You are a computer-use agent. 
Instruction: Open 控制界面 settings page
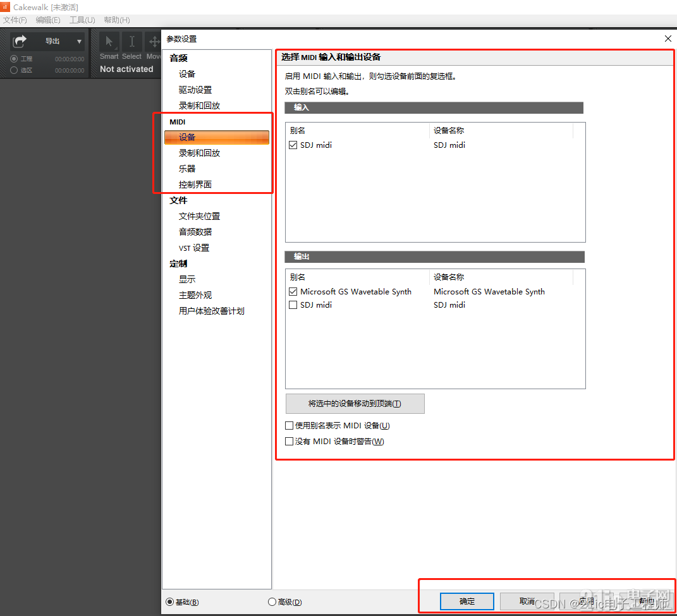point(195,184)
